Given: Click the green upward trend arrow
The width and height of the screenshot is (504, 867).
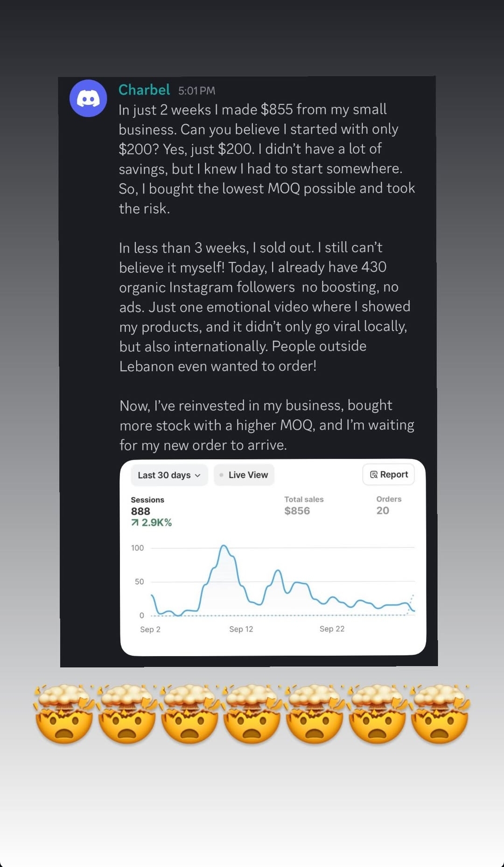Looking at the screenshot, I should click(135, 523).
